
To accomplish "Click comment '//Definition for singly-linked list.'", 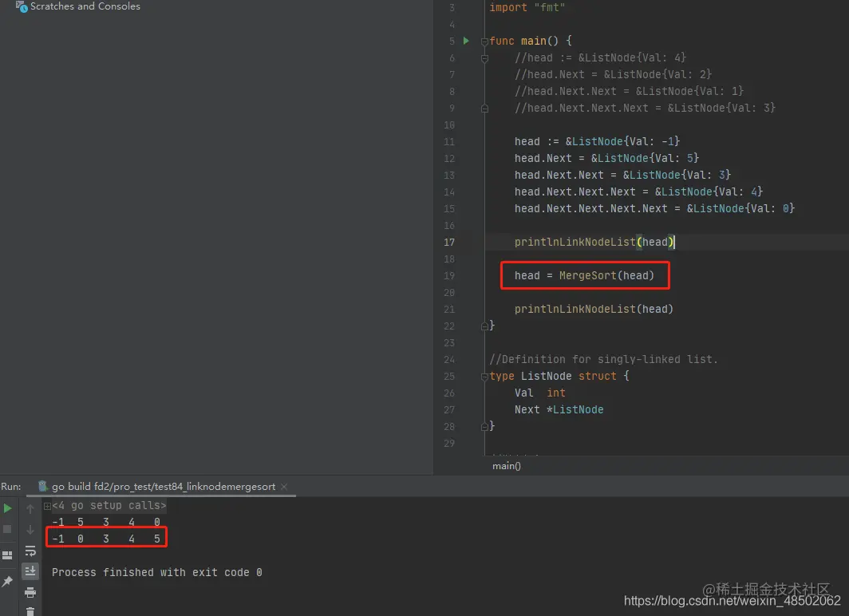I will (603, 359).
